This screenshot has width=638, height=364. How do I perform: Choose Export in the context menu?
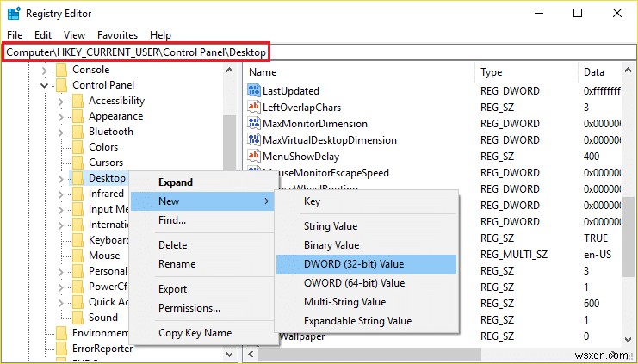(202, 289)
